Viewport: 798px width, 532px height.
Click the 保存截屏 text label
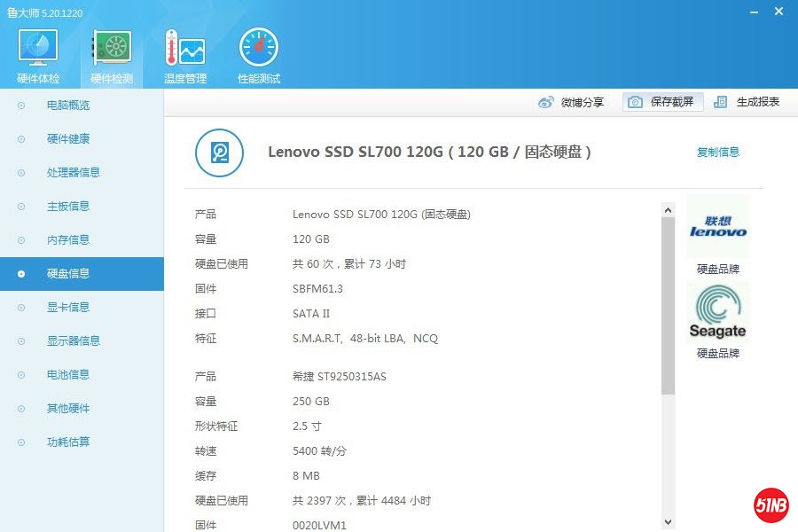672,102
